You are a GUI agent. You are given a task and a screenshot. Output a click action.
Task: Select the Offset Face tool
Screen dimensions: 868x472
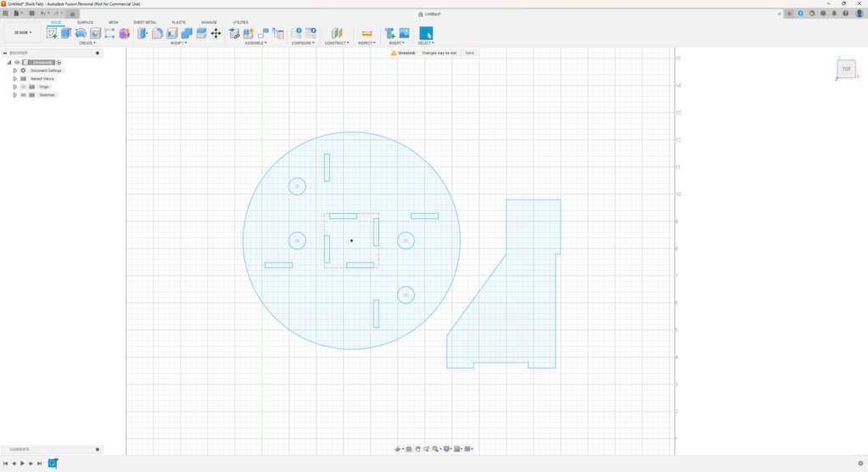[201, 33]
